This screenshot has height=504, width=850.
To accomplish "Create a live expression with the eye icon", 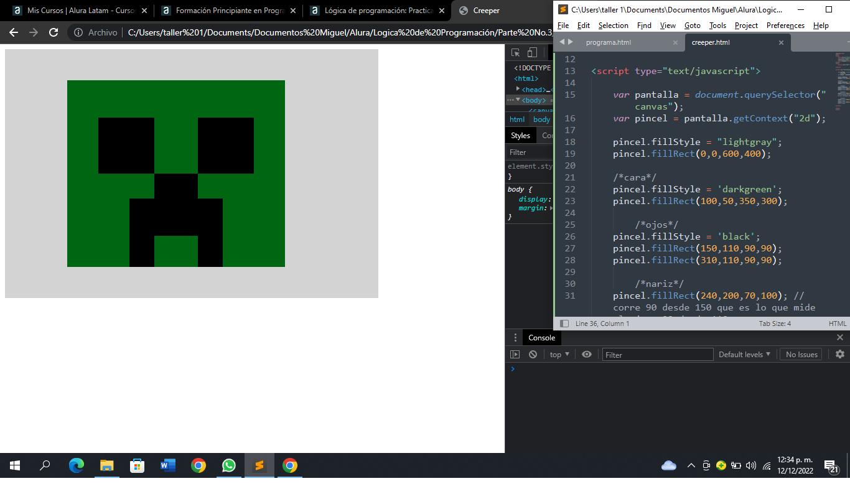I will [586, 354].
